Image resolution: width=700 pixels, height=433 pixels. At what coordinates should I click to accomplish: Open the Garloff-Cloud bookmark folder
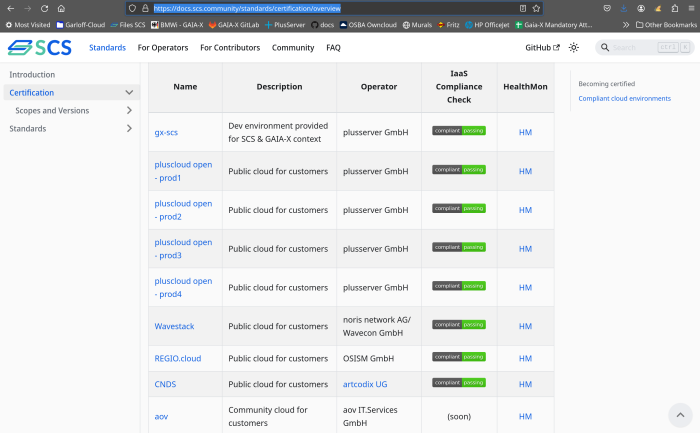coord(80,25)
